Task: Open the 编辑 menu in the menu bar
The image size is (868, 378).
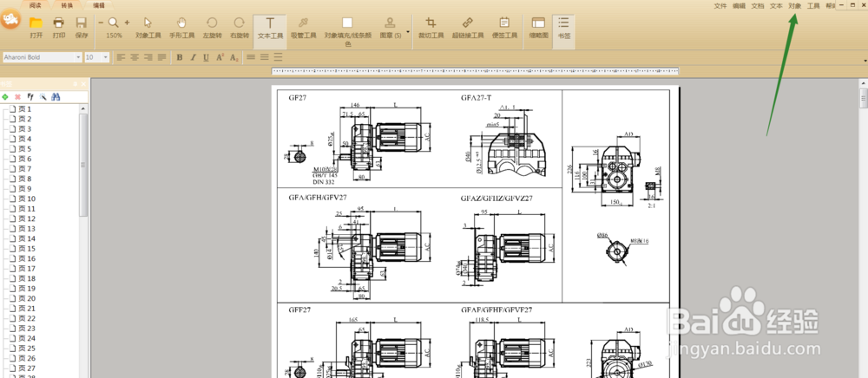Action: coord(739,5)
